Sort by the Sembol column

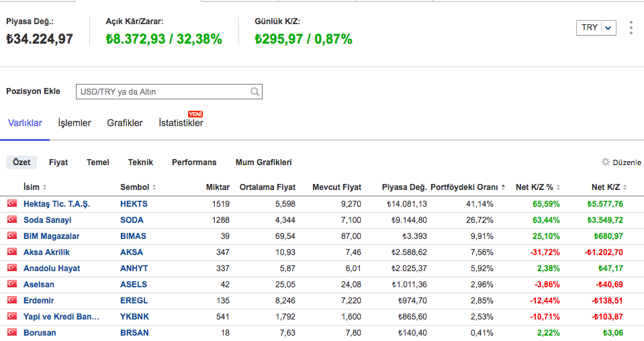138,187
